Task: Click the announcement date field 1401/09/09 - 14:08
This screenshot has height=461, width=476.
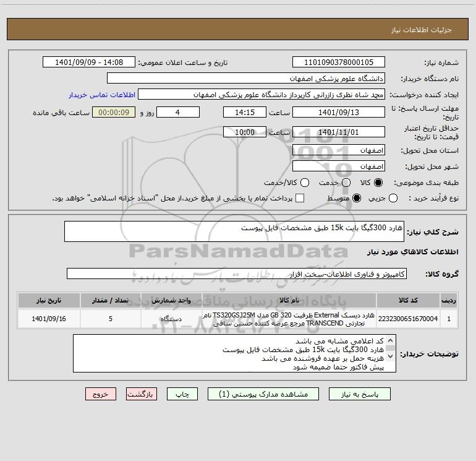Action: coord(89,62)
